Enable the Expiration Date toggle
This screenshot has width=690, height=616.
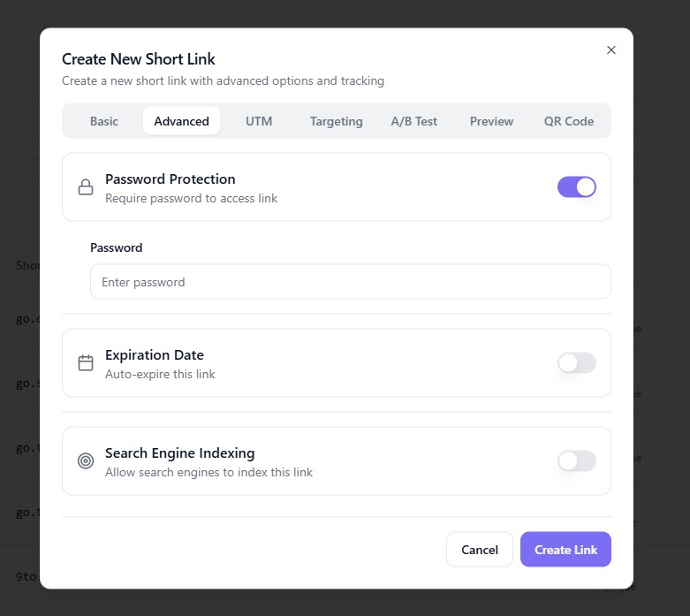576,363
